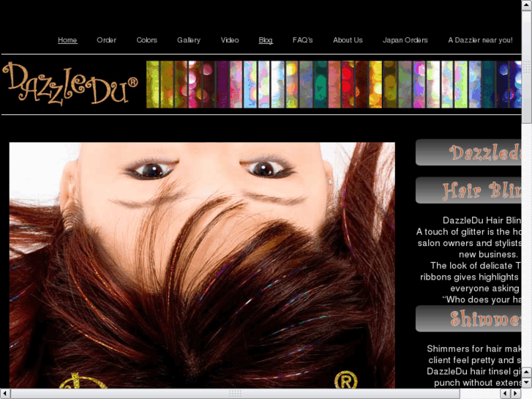Click the upside-down model hair photo

coord(202,265)
